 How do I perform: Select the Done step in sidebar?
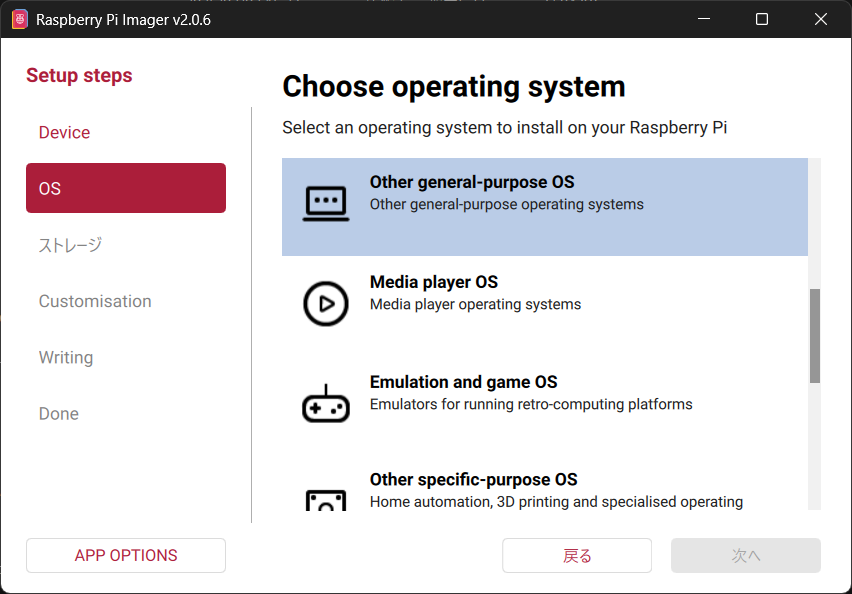pyautogui.click(x=59, y=413)
